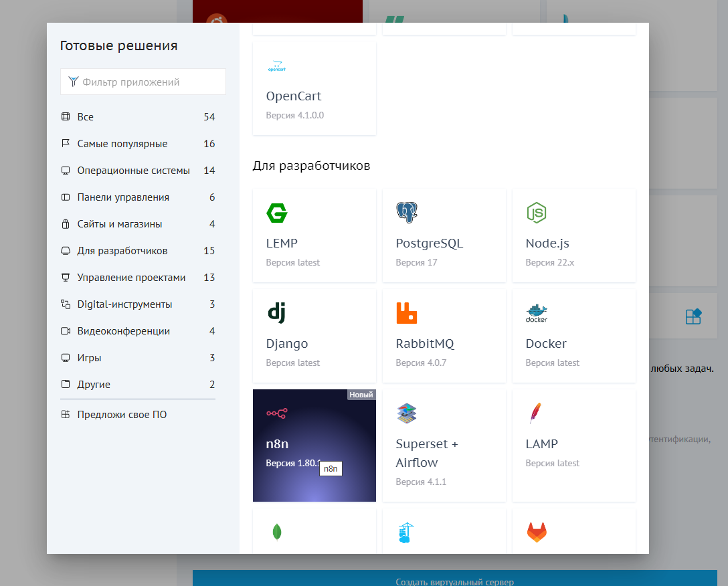
Task: Click the grid icon beside Все
Action: pyautogui.click(x=66, y=116)
